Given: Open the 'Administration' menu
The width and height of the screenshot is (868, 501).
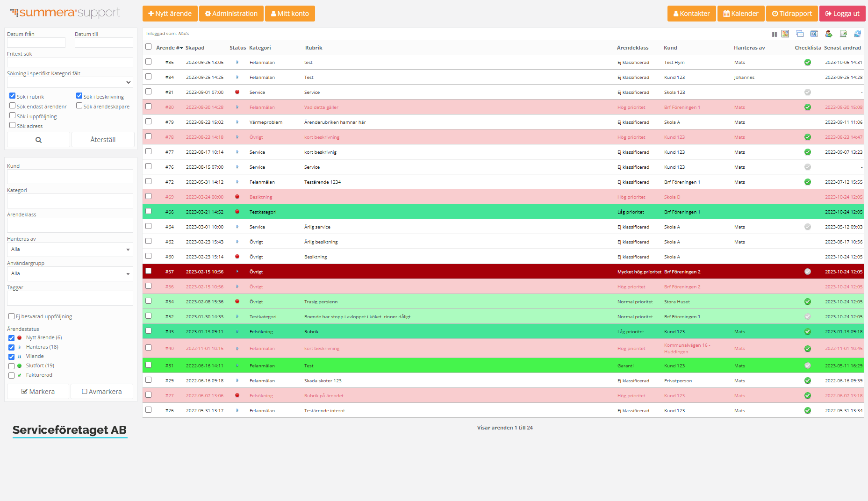Looking at the screenshot, I should point(231,14).
